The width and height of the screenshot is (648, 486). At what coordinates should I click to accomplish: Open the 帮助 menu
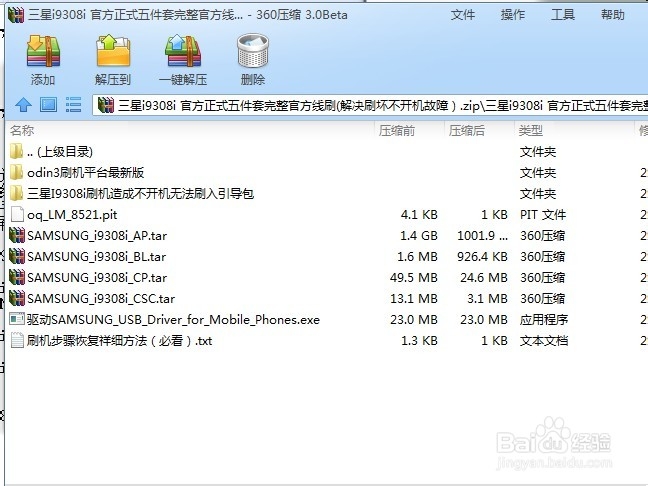click(612, 15)
